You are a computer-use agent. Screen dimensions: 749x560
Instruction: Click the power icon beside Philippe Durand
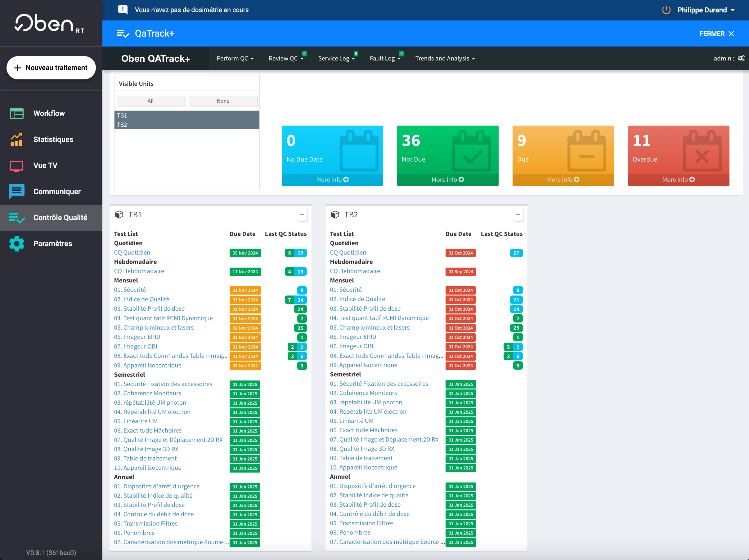(x=666, y=10)
